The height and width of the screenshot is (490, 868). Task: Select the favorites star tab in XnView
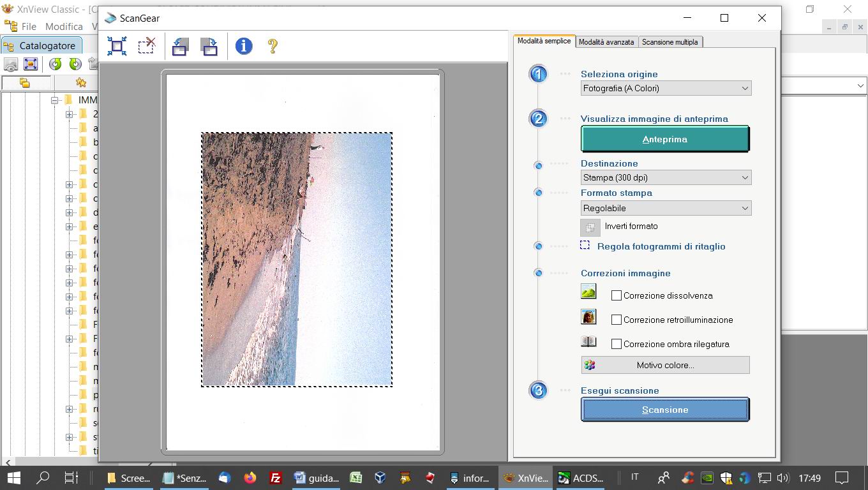pos(80,83)
